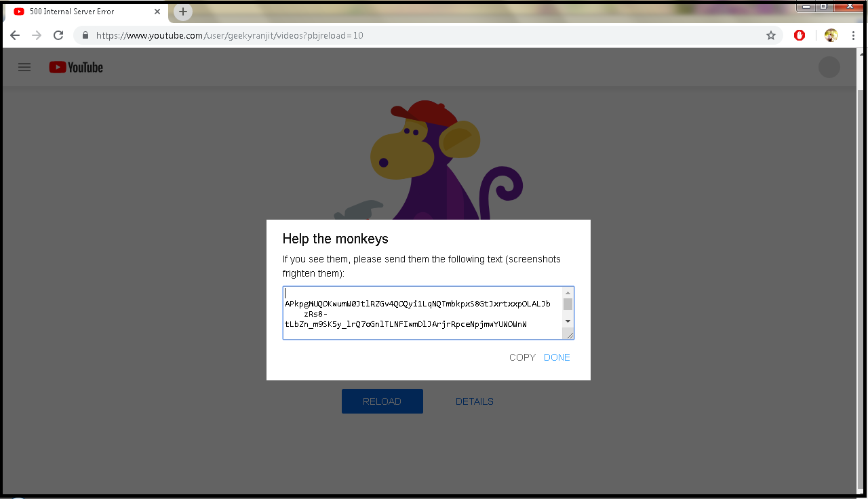Click the text area scroll down arrow
The height and width of the screenshot is (499, 868).
[x=568, y=321]
